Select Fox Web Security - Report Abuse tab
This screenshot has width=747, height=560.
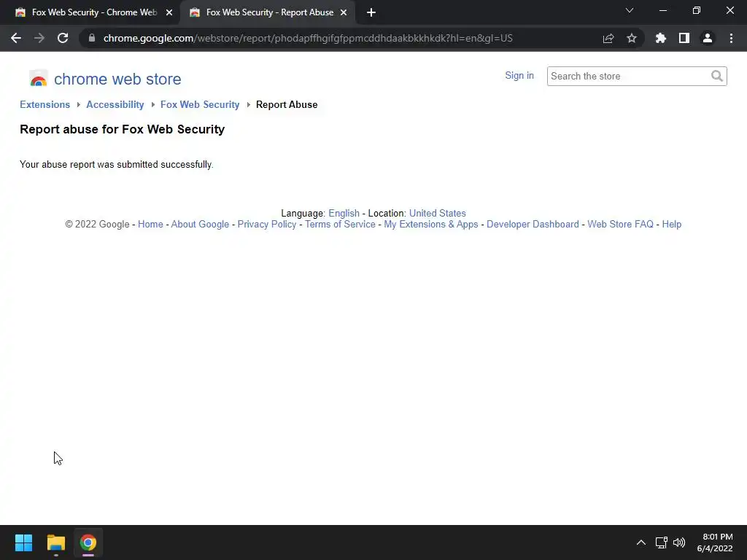pyautogui.click(x=268, y=12)
